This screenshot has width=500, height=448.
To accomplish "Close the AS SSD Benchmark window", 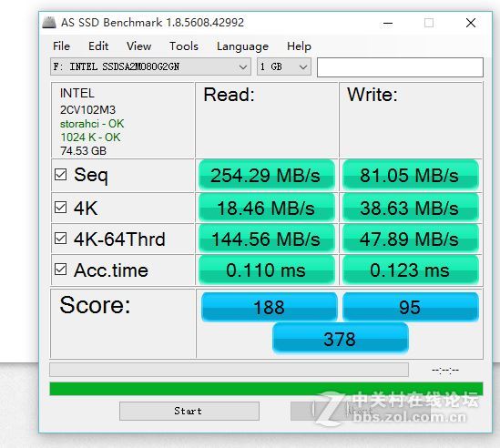I will coord(471,23).
